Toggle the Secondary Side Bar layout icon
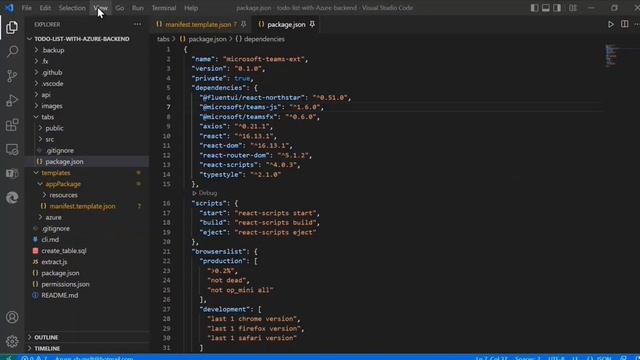The width and height of the screenshot is (640, 360). click(x=557, y=8)
